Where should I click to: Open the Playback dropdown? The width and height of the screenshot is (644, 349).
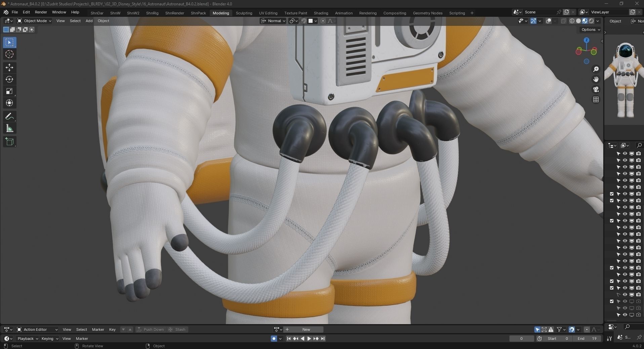28,339
